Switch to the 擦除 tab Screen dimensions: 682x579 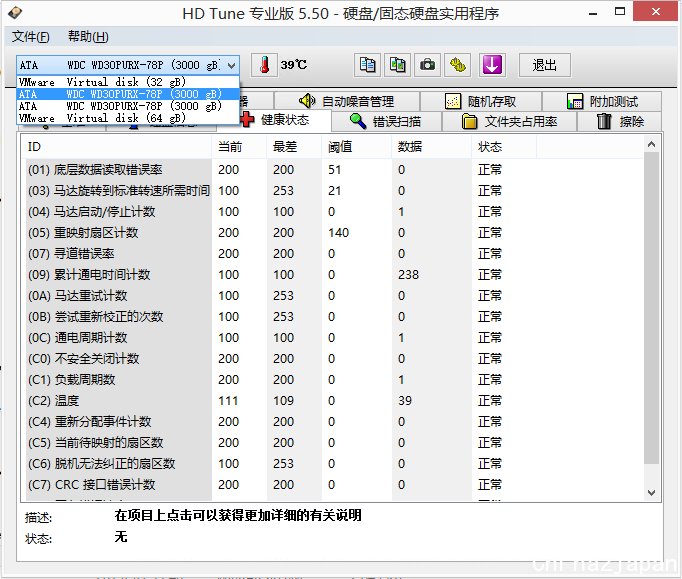(x=619, y=121)
